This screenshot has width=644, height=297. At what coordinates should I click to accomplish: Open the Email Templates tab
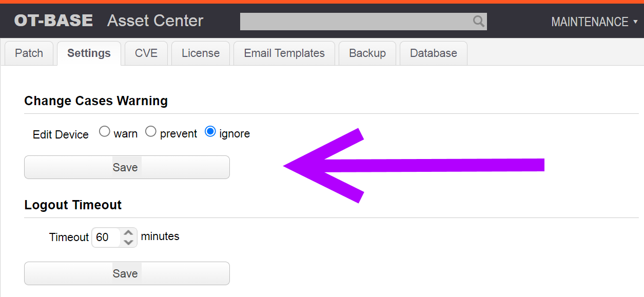(284, 53)
